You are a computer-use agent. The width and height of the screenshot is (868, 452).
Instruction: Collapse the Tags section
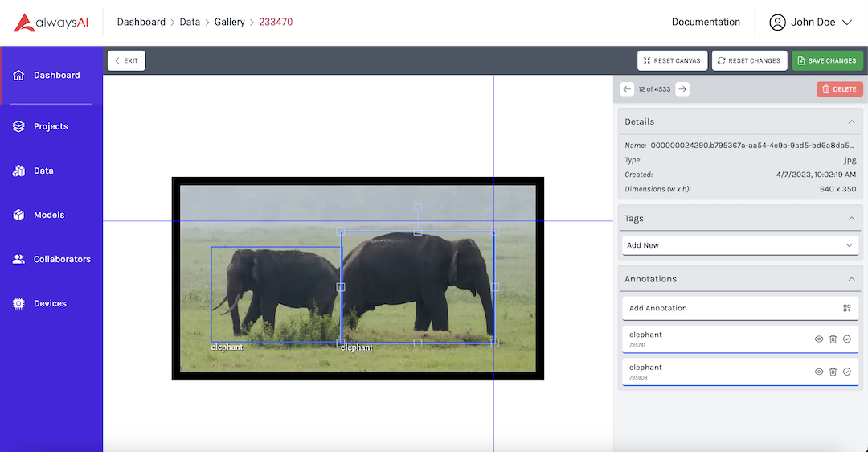tap(851, 219)
